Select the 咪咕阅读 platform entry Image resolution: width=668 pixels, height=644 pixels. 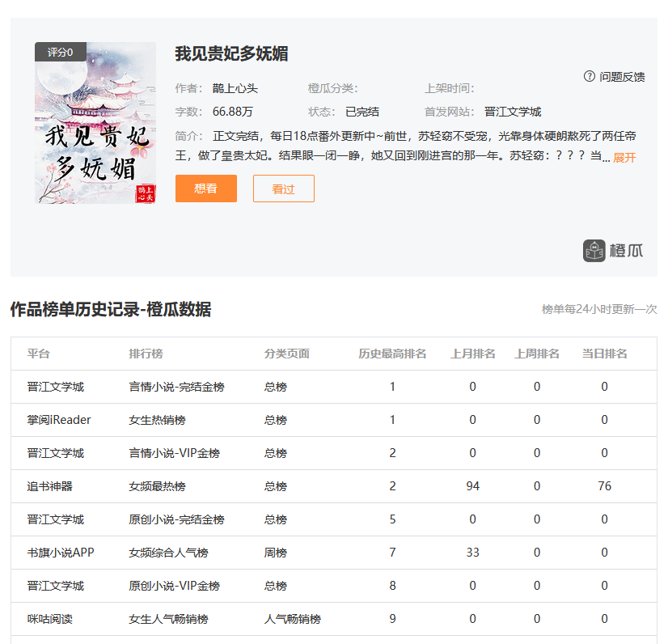49,619
